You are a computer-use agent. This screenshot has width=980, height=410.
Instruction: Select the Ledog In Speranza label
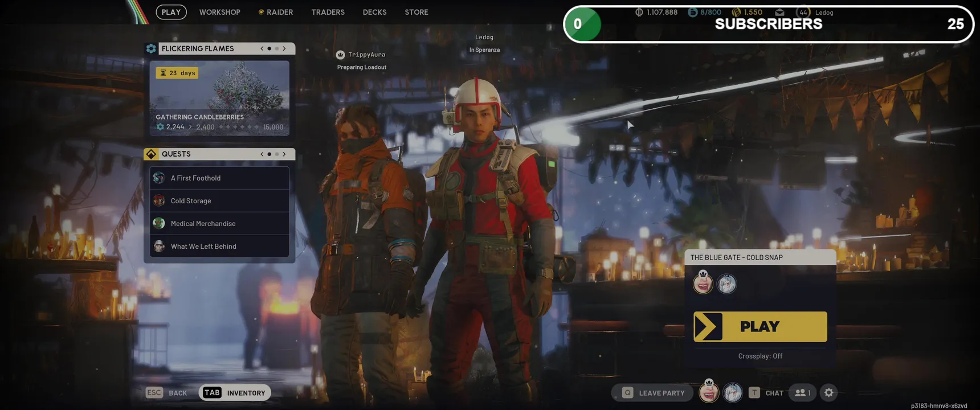pos(484,43)
